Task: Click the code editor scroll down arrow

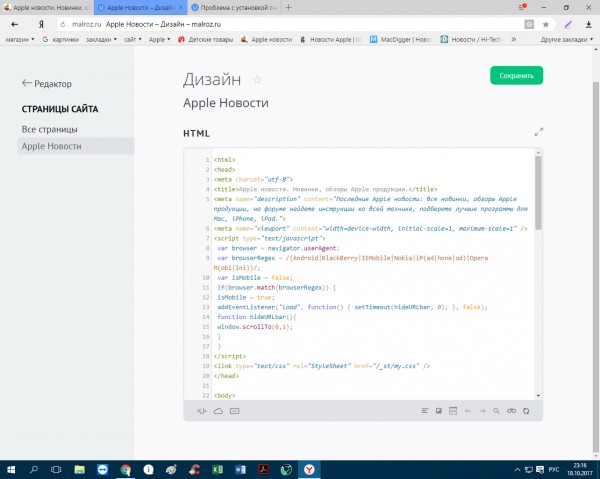Action: pos(538,396)
